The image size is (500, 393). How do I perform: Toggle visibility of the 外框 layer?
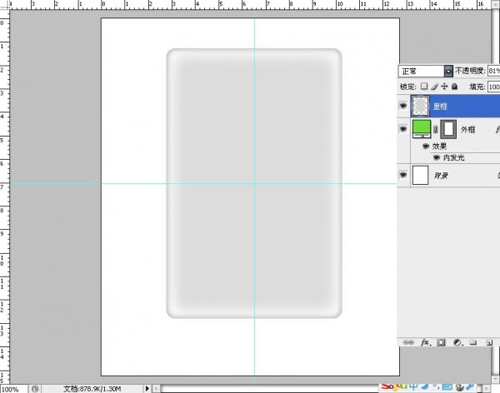click(x=403, y=129)
